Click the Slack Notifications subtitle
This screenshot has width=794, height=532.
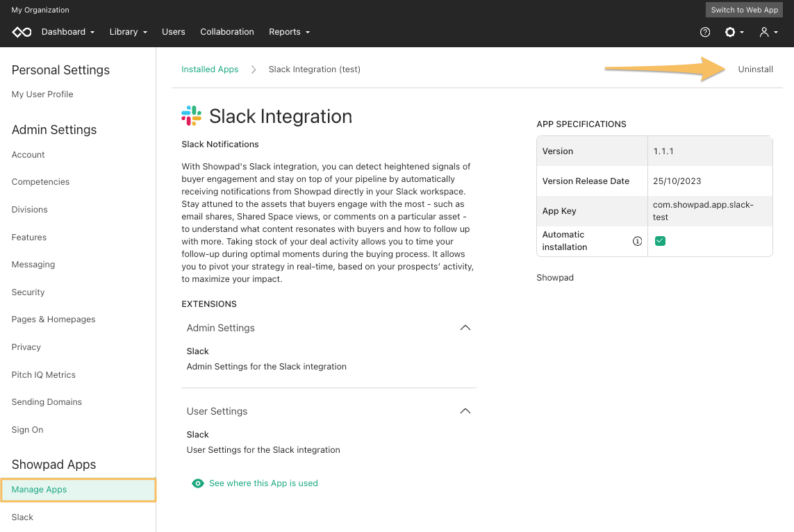click(220, 144)
